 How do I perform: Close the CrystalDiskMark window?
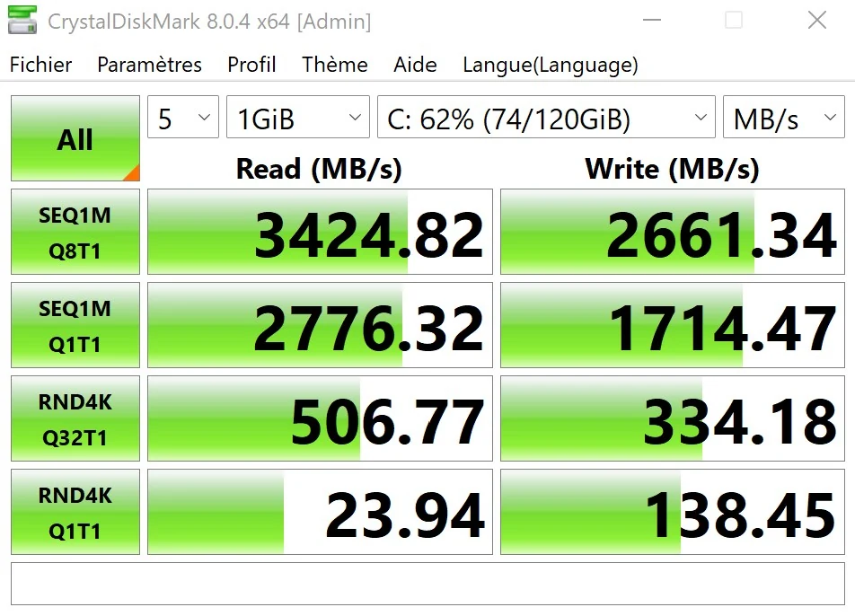coord(817,21)
